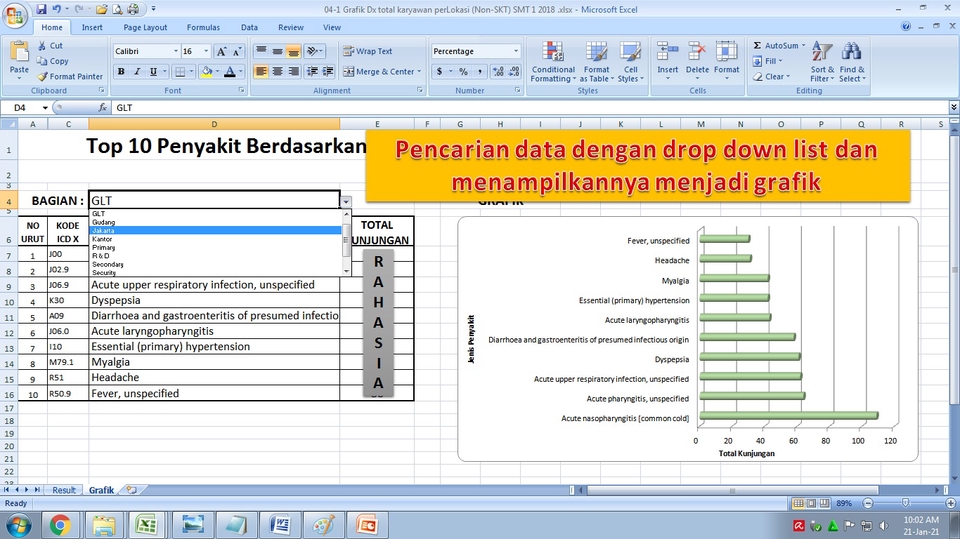
Task: Apply accounting currency format
Action: coord(440,72)
